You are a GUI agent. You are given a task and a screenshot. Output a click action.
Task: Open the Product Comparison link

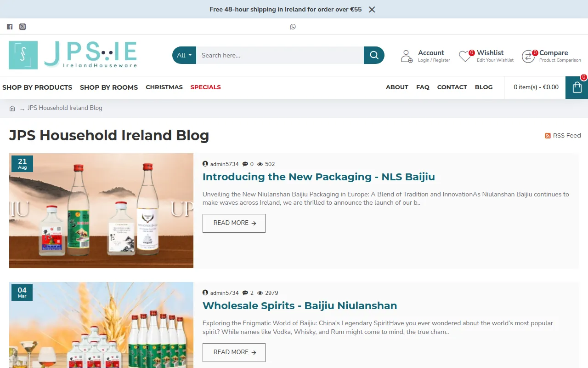pyautogui.click(x=560, y=60)
